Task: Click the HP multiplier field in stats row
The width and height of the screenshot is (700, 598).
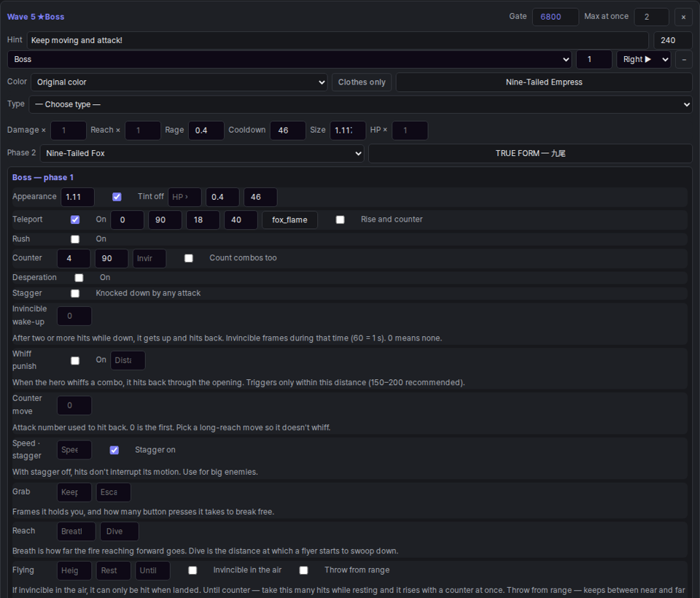Action: [410, 131]
